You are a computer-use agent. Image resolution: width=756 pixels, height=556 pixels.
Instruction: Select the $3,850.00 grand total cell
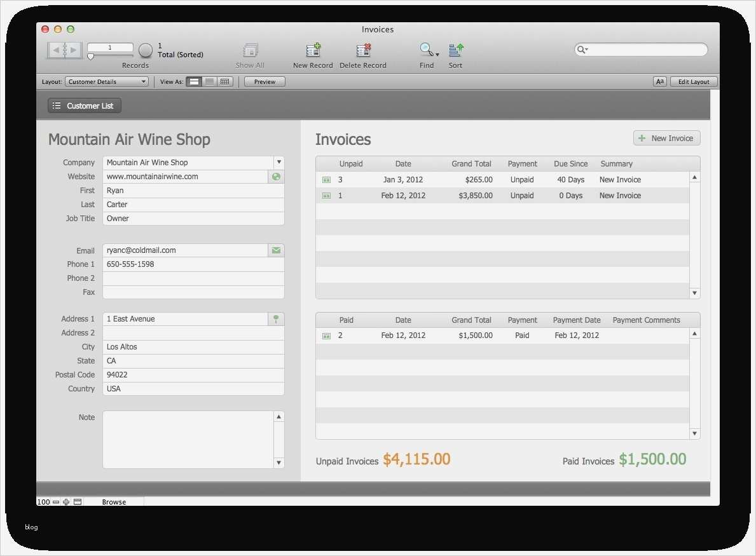click(476, 196)
